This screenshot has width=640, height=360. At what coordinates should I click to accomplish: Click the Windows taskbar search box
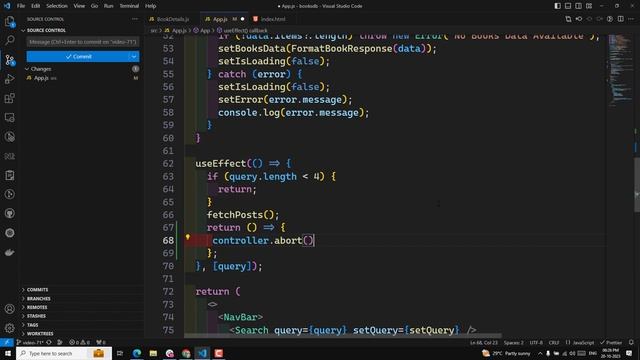tap(64, 353)
